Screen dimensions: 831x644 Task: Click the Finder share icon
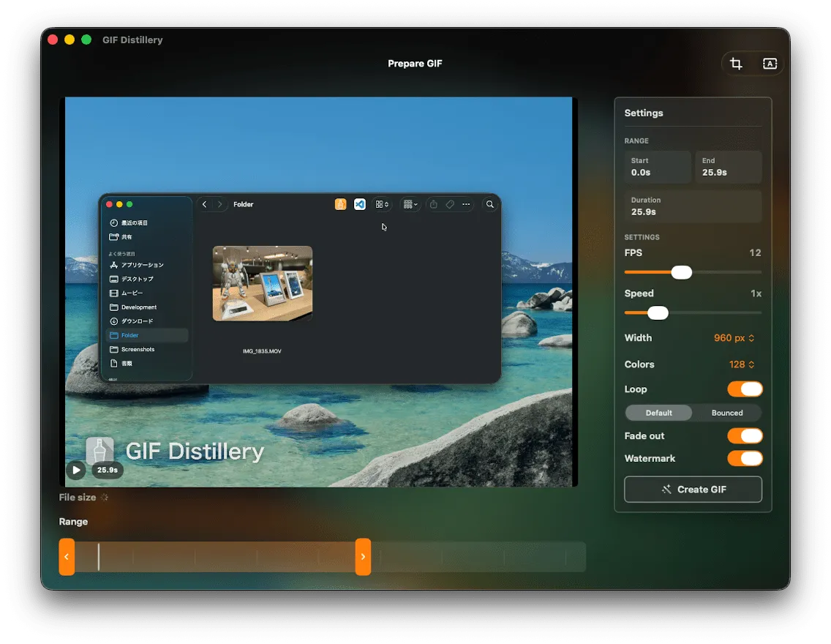click(x=434, y=204)
